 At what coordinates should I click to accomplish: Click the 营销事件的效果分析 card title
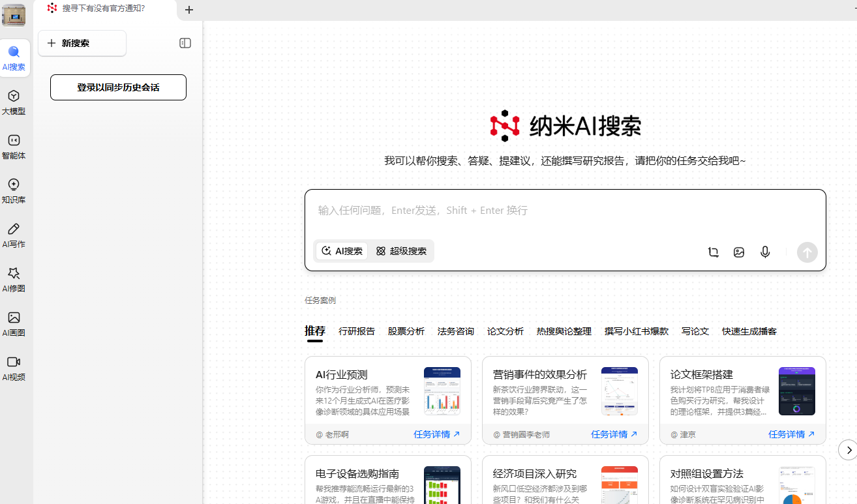coord(540,375)
